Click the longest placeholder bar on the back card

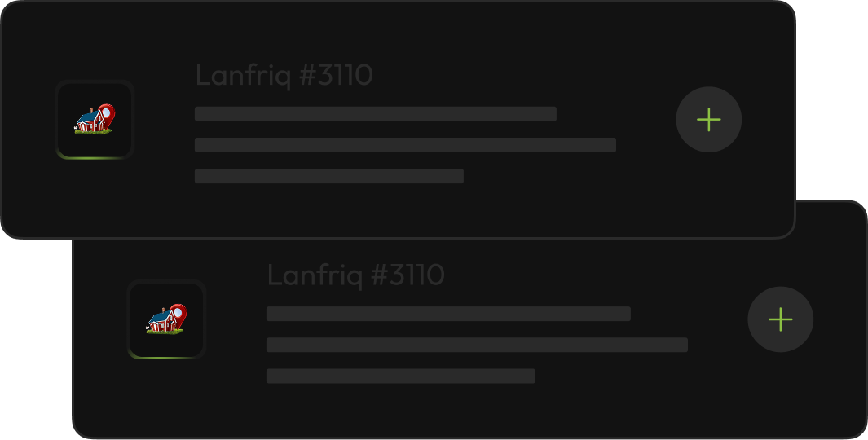(477, 345)
